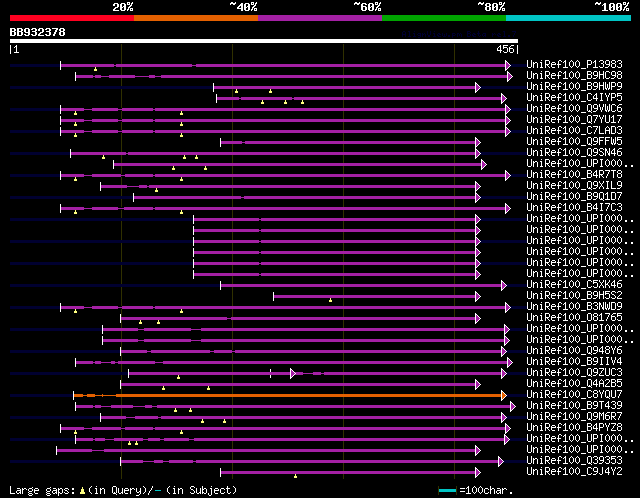The image size is (640, 498).
Task: Click the arrowhead ending the Q9FFW5 alignment
Action: 478,142
